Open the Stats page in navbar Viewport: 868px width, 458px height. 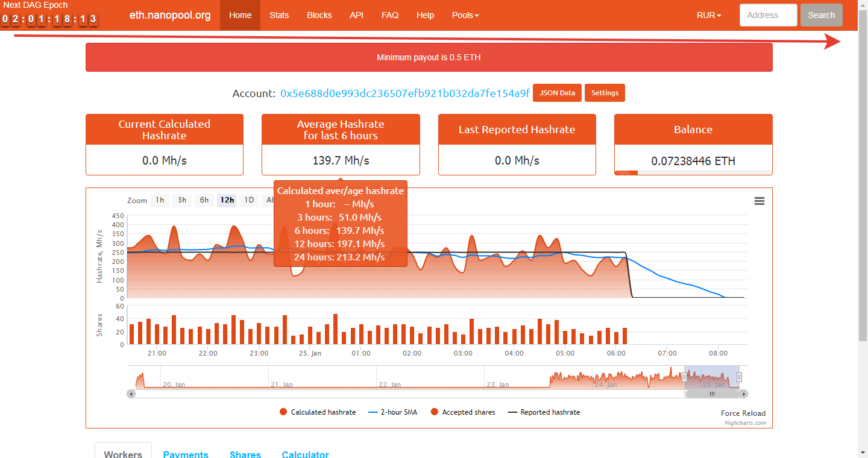point(279,15)
